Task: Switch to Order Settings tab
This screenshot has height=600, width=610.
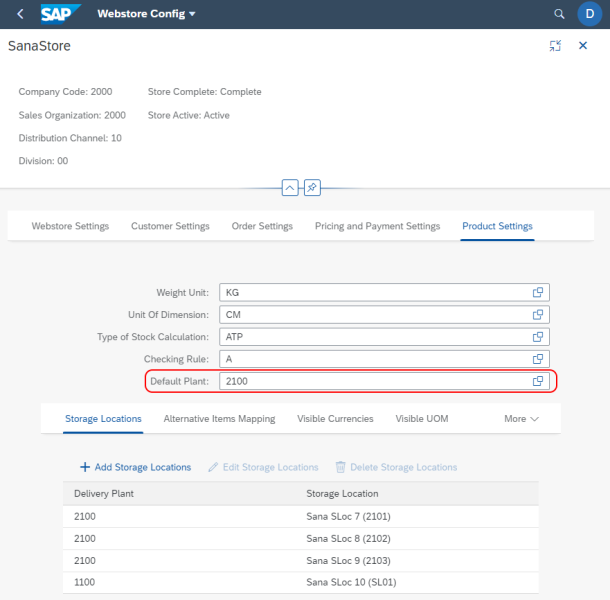Action: [262, 226]
